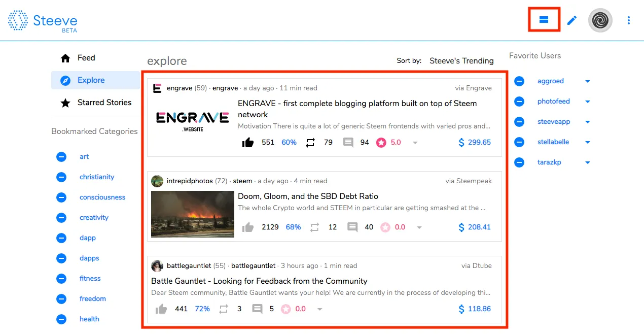Viewport: 644px width, 334px height.
Task: Remove the fitness bookmarked category
Action: pos(61,279)
